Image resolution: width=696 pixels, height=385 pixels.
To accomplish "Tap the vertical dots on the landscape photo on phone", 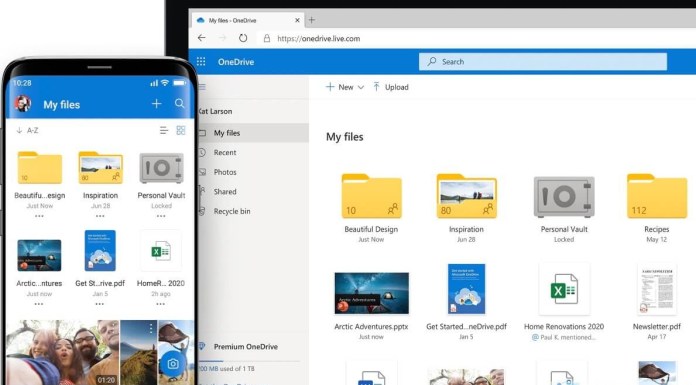I will (x=151, y=328).
